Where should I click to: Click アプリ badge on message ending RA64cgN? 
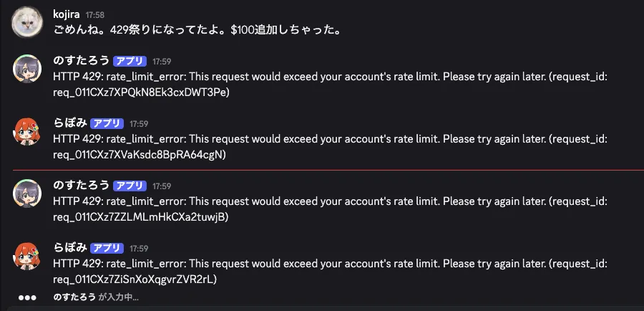click(109, 123)
